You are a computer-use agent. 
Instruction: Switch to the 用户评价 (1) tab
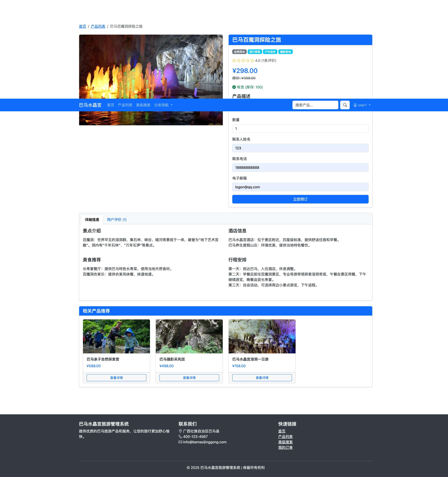117,220
